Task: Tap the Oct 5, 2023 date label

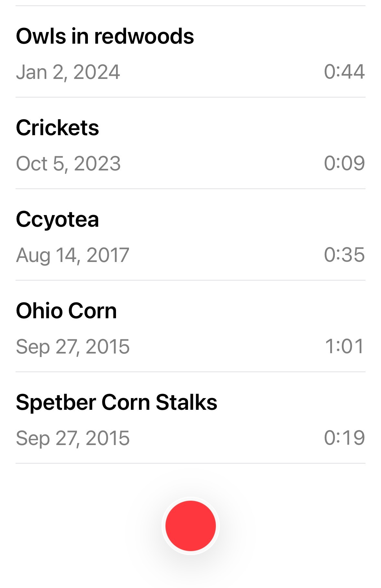Action: [68, 163]
